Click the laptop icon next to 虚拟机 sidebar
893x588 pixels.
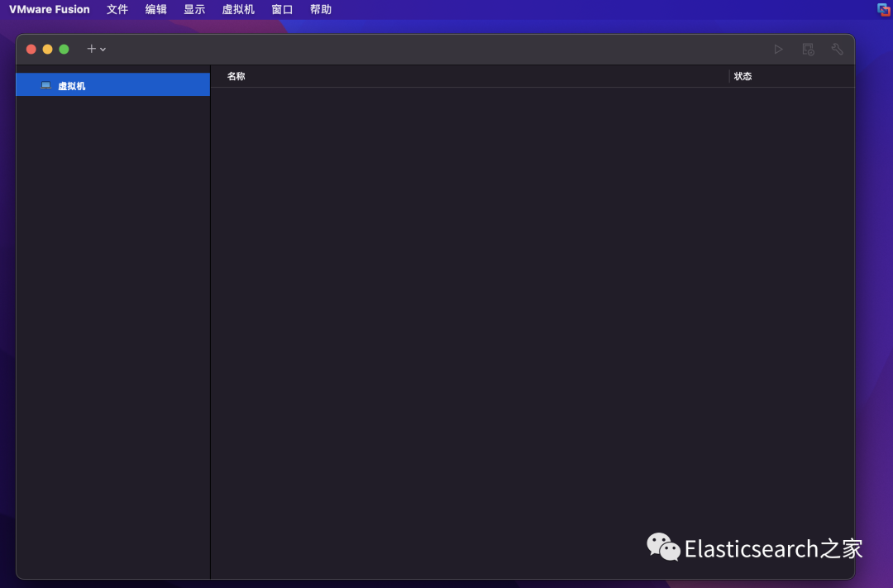point(46,85)
